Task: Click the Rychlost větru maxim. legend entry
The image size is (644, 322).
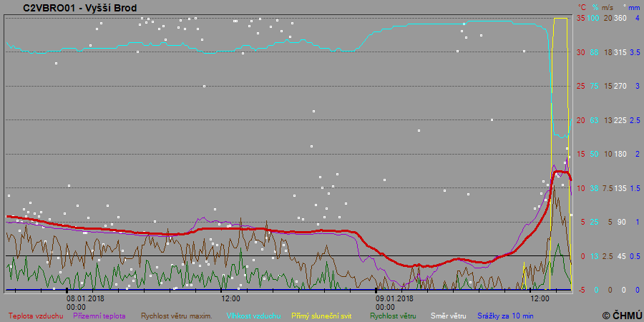Action: pyautogui.click(x=176, y=315)
